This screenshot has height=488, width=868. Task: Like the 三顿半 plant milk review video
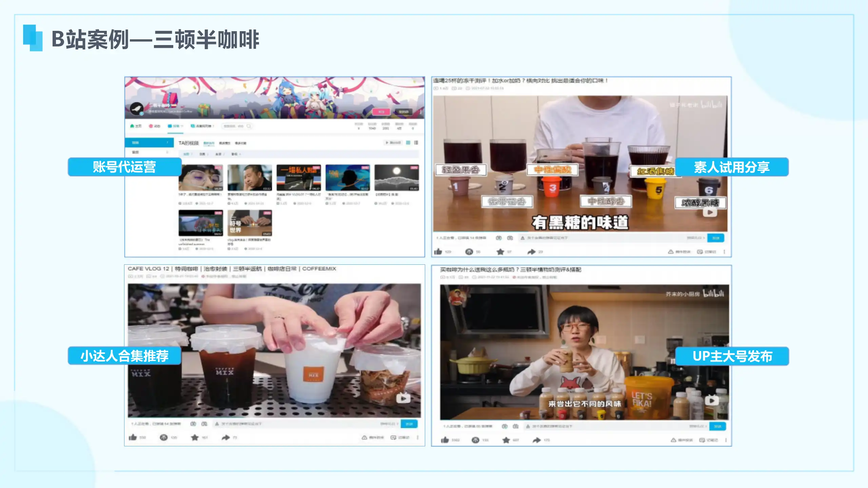coord(445,440)
